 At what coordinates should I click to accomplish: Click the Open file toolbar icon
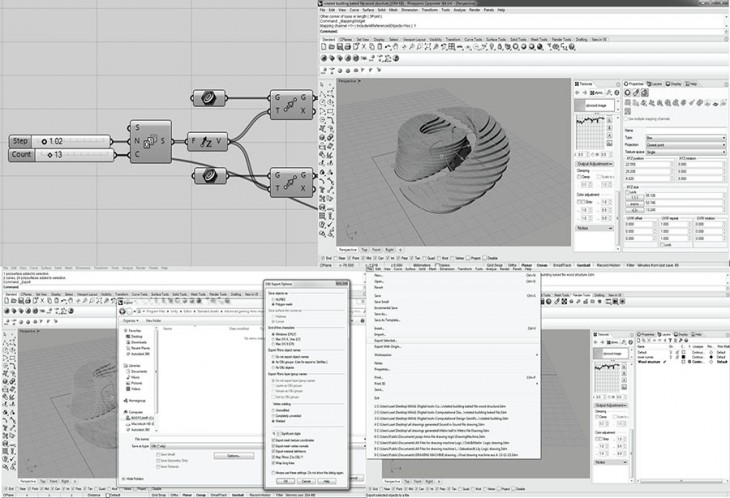(x=332, y=46)
